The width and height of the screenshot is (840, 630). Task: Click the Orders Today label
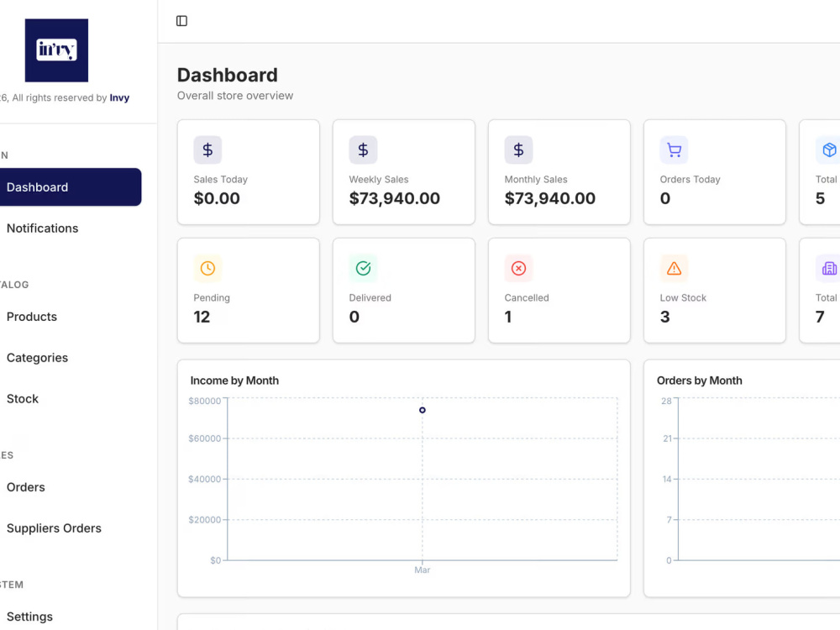coord(690,179)
